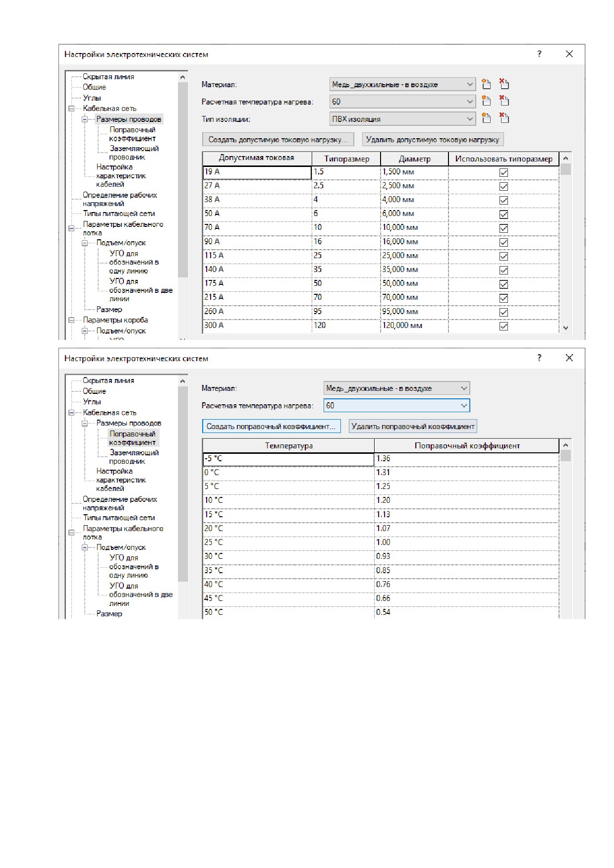Viewport: 614px width, 868px height.
Task: Click the add insulation type icon beside ПВХ изоляция
Action: pyautogui.click(x=486, y=118)
